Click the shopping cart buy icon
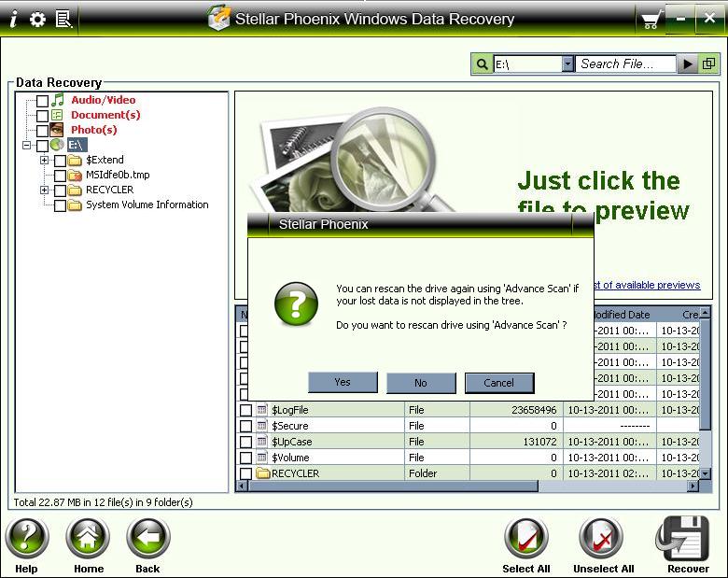This screenshot has width=728, height=578. tap(651, 20)
